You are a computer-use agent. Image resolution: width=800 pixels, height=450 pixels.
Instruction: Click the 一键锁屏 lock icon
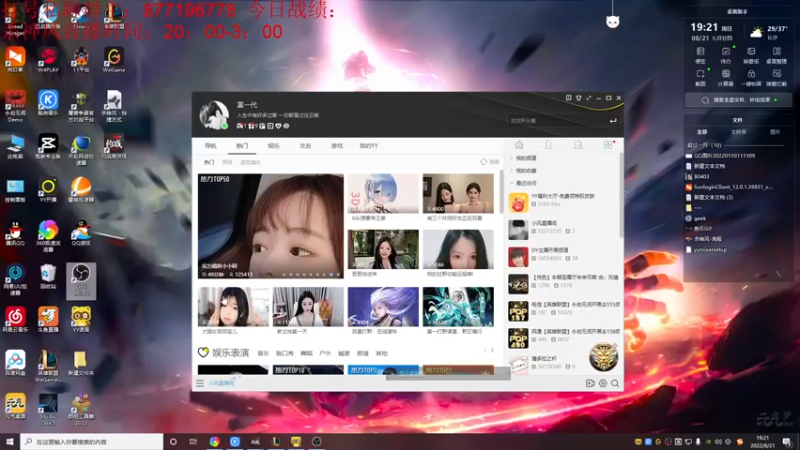(x=751, y=78)
